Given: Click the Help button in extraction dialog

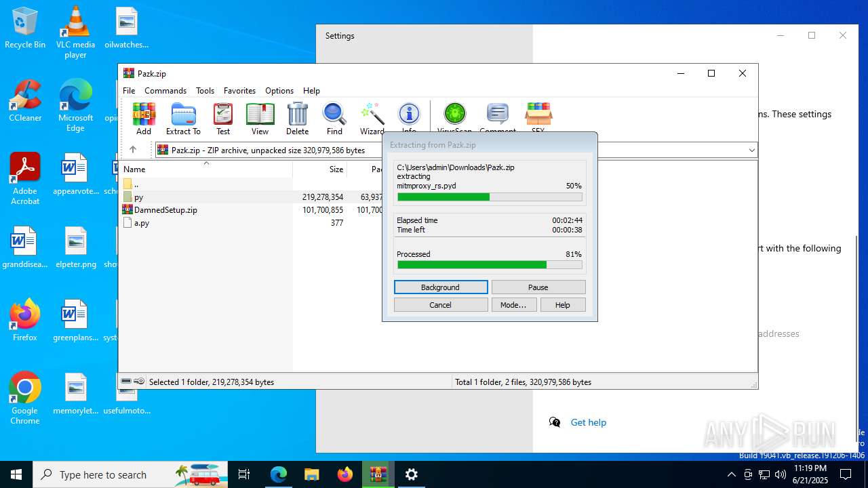Looking at the screenshot, I should [x=563, y=305].
